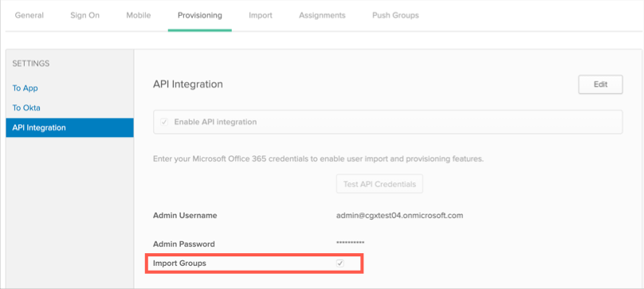Open the To App settings

click(25, 88)
